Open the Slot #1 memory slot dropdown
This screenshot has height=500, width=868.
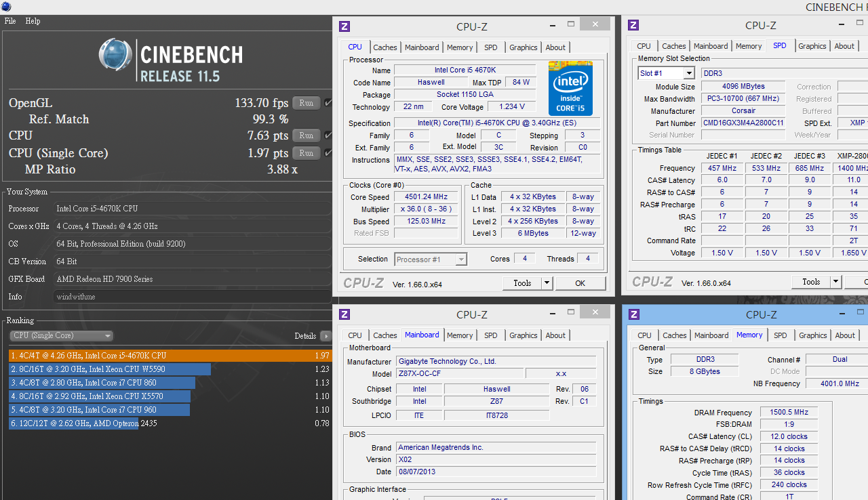coord(666,73)
